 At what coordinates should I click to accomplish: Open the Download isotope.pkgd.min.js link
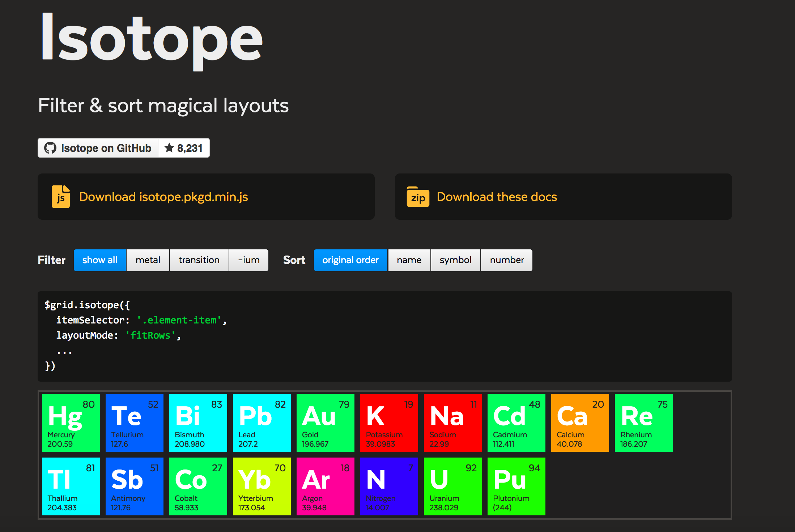163,197
